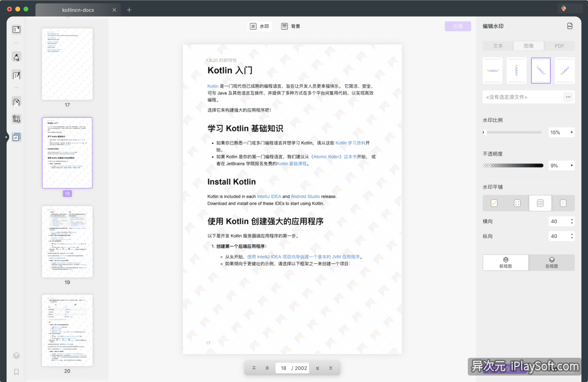Choose the single diagonal watermark tiling option
The width and height of the screenshot is (588, 382).
[494, 203]
